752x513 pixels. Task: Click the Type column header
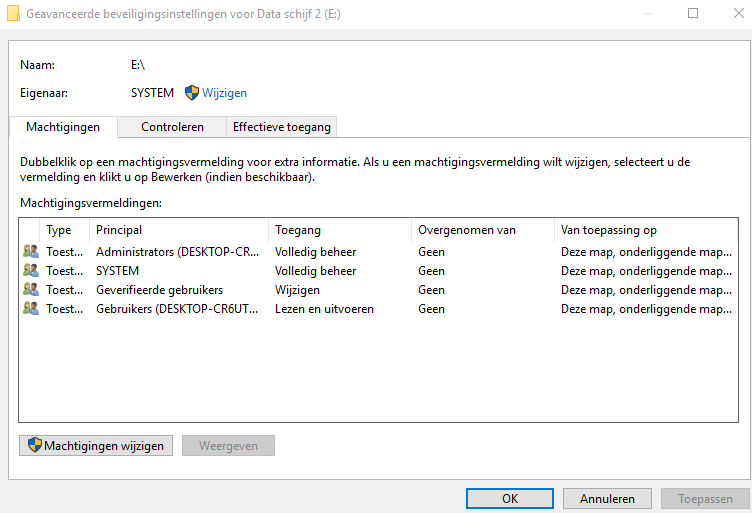coord(60,230)
